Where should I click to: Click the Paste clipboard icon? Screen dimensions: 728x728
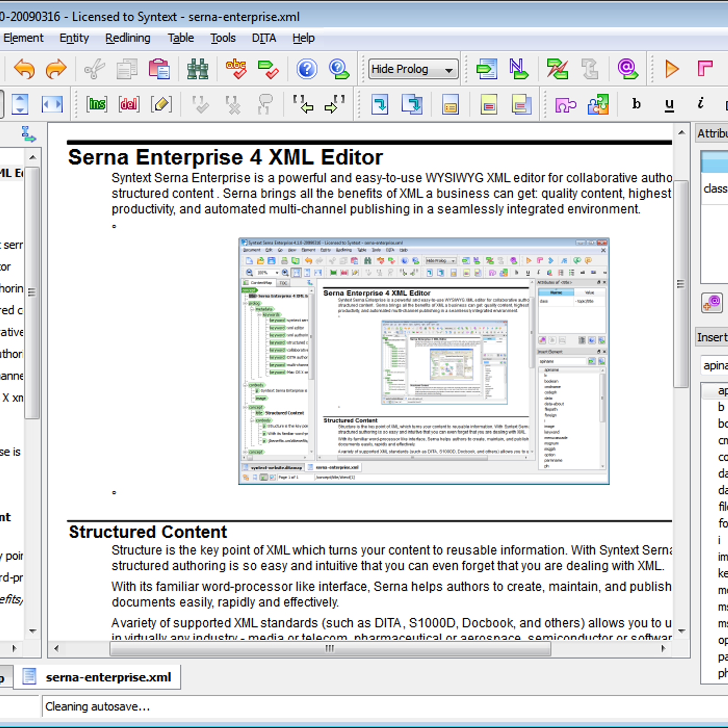(x=159, y=69)
